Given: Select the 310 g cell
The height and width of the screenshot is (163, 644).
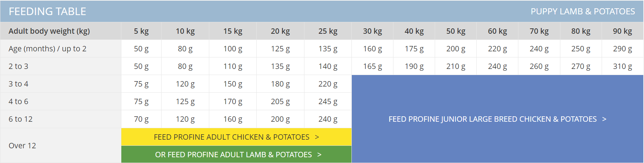Looking at the screenshot, I should 622,66.
